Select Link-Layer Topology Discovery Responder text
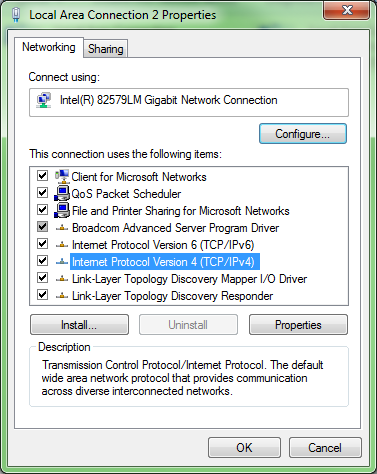Screen dimensions: 377x474 [172, 296]
